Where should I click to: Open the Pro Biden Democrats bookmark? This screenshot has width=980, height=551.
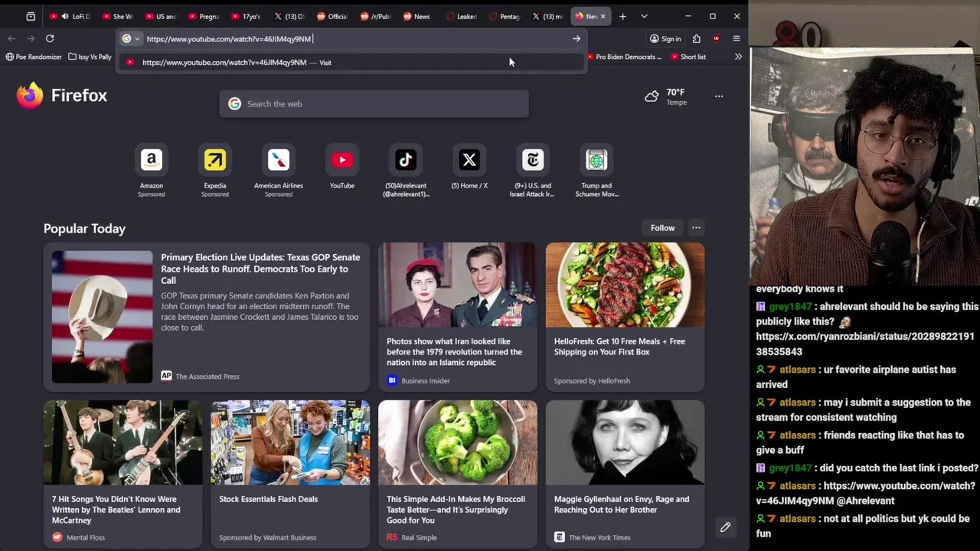(x=623, y=57)
